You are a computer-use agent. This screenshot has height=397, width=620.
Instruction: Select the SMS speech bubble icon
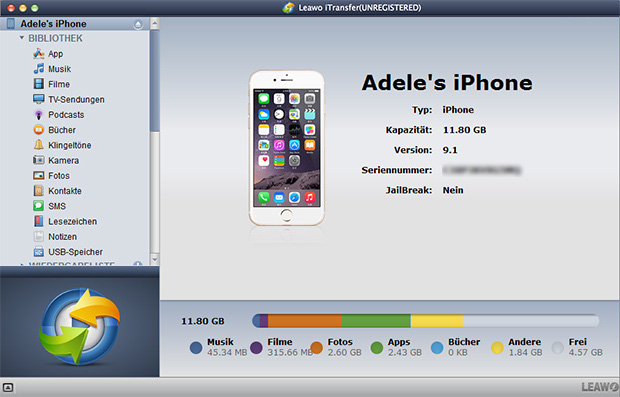tap(38, 206)
